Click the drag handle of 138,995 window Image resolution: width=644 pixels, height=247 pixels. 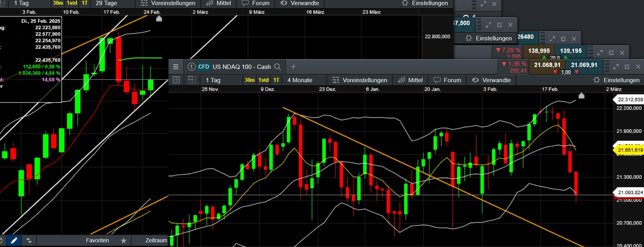pos(591,52)
